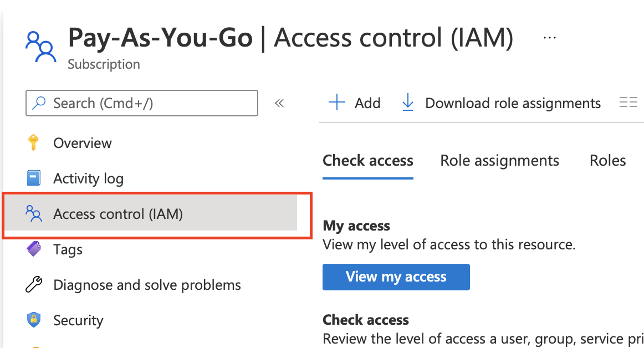Click the yellow key Overview icon
The height and width of the screenshot is (348, 644).
[34, 143]
